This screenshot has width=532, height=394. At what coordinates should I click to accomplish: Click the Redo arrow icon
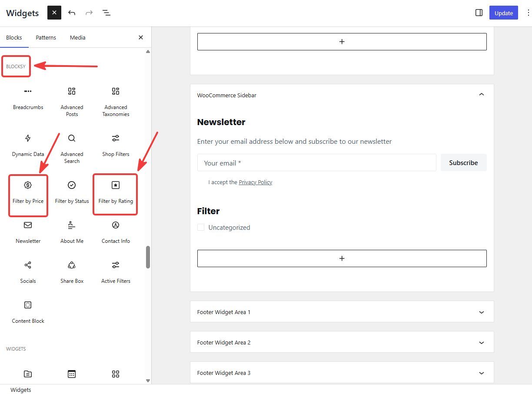[x=89, y=13]
